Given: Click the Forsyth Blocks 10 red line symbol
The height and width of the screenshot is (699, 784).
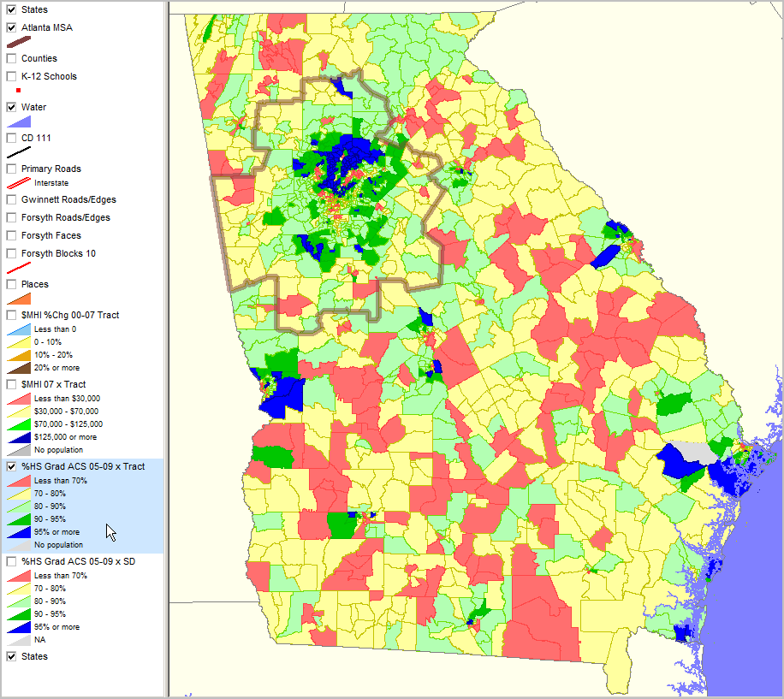Looking at the screenshot, I should click(x=17, y=266).
